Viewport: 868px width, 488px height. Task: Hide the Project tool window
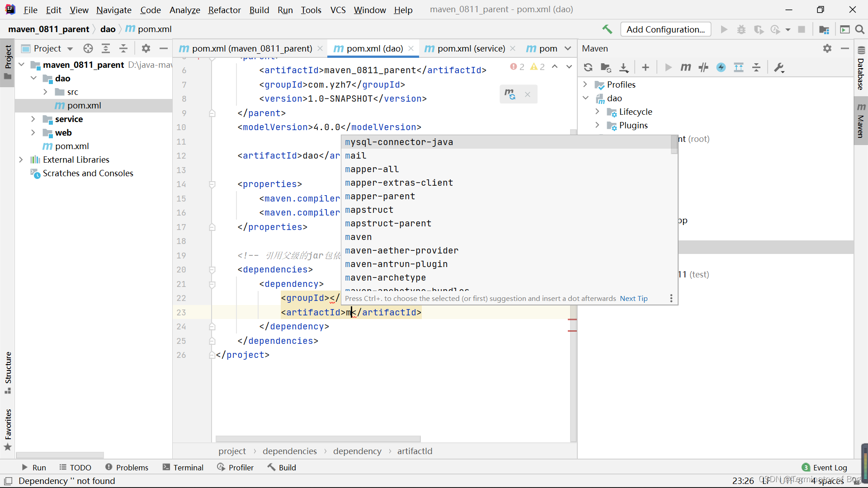pos(164,48)
